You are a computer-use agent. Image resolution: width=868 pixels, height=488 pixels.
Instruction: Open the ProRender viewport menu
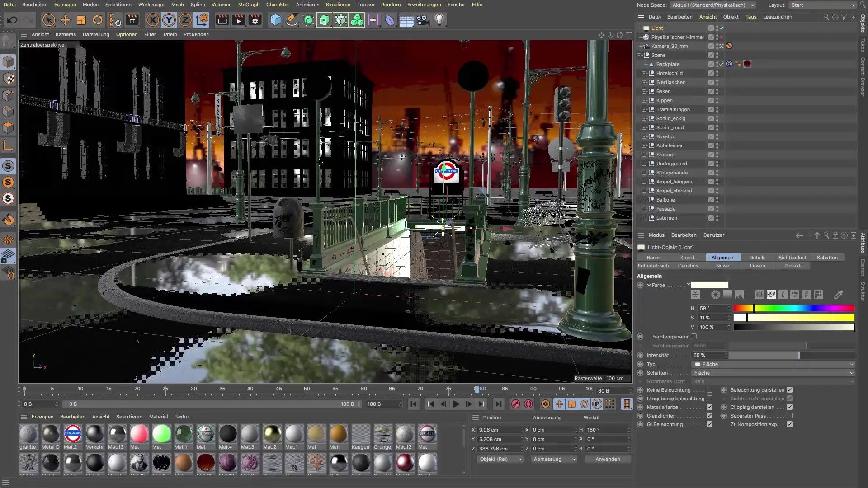(195, 34)
